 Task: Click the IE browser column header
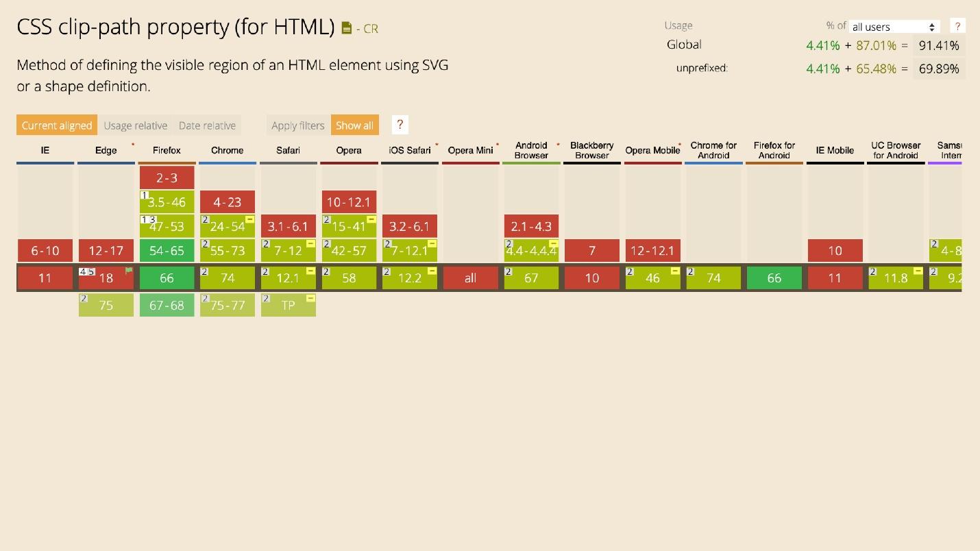coord(45,150)
